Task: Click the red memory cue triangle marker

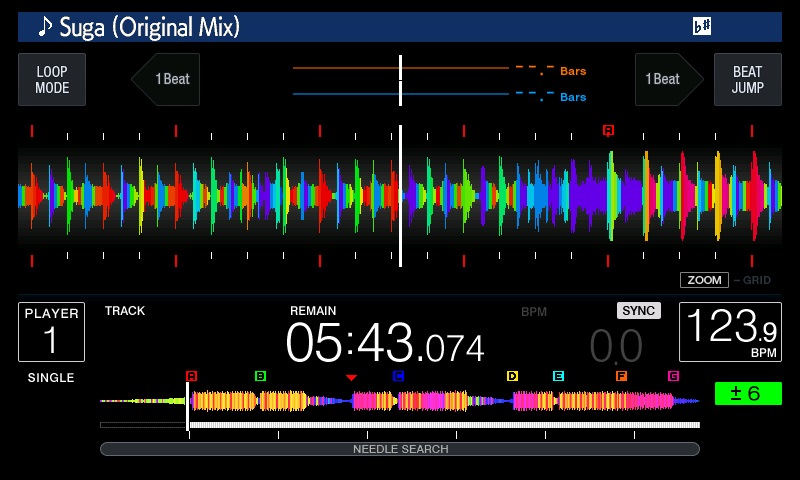Action: click(351, 377)
